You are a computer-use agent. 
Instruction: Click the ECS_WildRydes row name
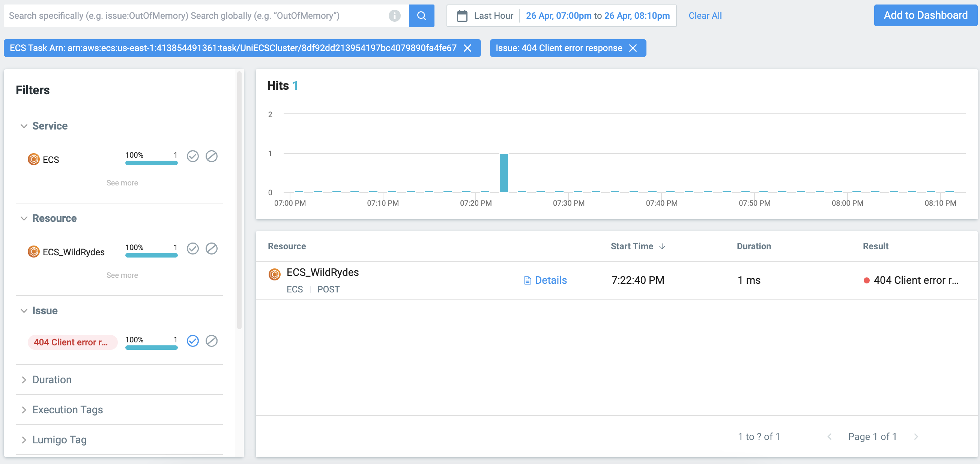[x=322, y=272]
